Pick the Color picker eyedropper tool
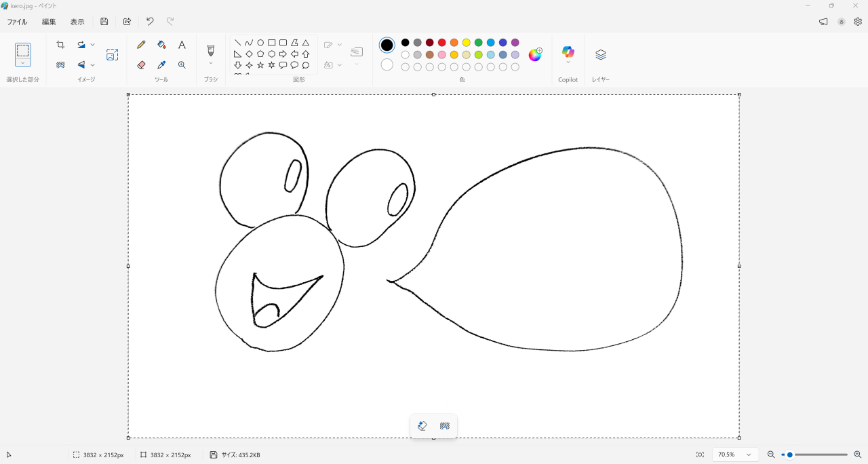 pyautogui.click(x=161, y=65)
